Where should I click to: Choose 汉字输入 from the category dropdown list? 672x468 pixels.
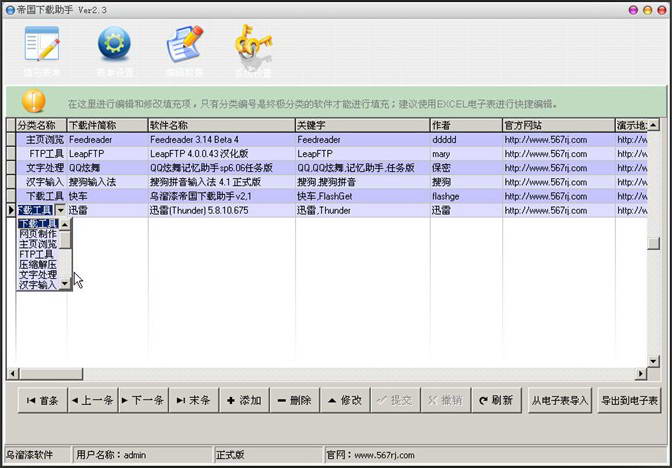(x=38, y=285)
